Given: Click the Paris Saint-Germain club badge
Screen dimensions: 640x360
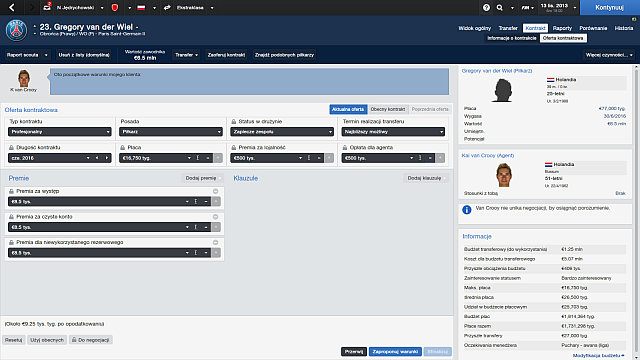Looking at the screenshot, I should (x=16, y=30).
